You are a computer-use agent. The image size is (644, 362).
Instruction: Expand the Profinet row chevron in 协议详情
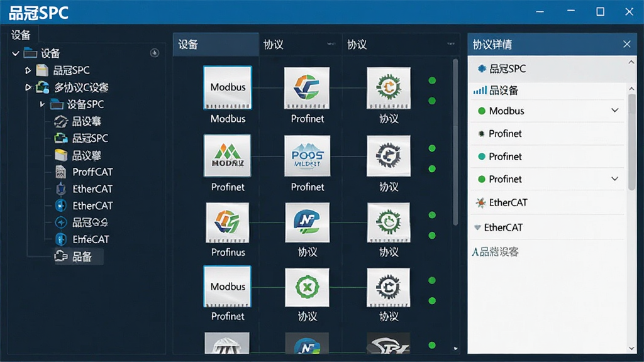pos(615,179)
